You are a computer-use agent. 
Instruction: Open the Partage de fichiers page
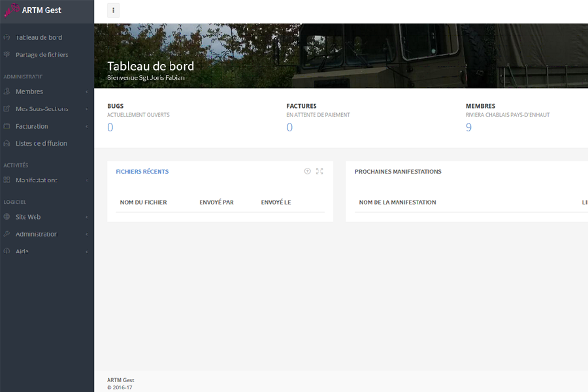coord(42,55)
